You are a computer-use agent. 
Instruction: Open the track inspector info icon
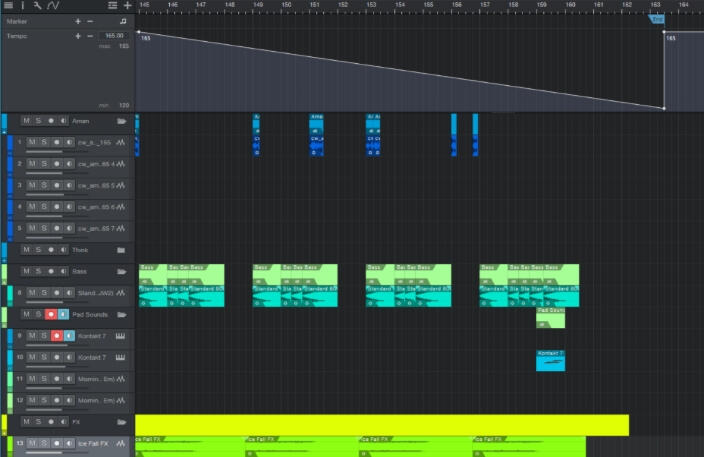22,6
